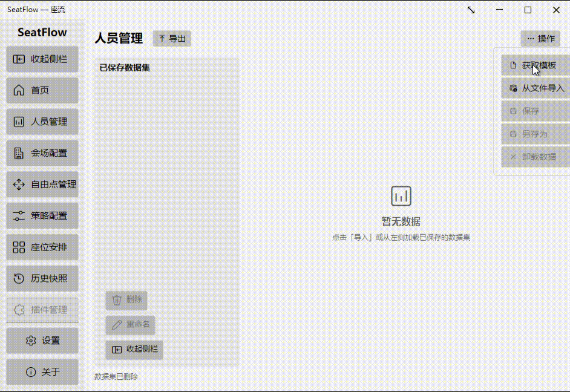This screenshot has width=570, height=392.
Task: Collapse sidebar using top sidebar button
Action: [42, 59]
